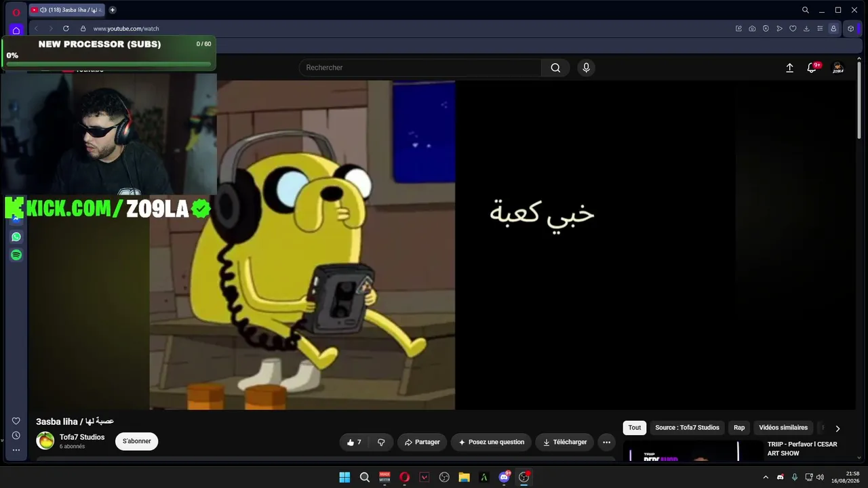Open File Explorer from taskbar
Image resolution: width=868 pixels, height=488 pixels.
465,477
